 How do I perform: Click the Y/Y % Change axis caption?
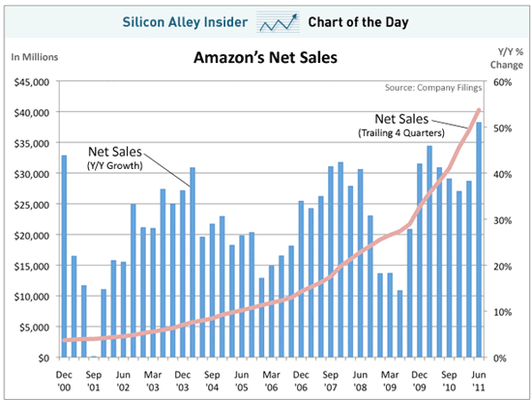[x=507, y=58]
